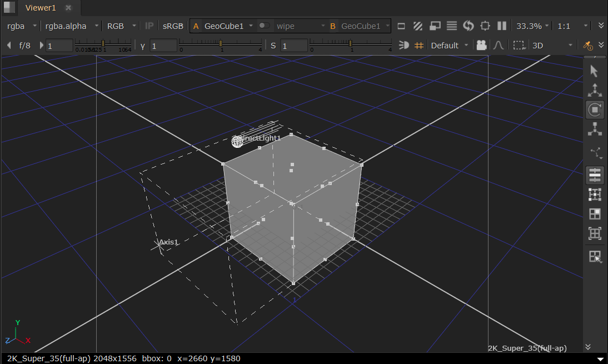Image resolution: width=608 pixels, height=364 pixels.
Task: Choose the rotate tool in the side toolbar
Action: 594,109
